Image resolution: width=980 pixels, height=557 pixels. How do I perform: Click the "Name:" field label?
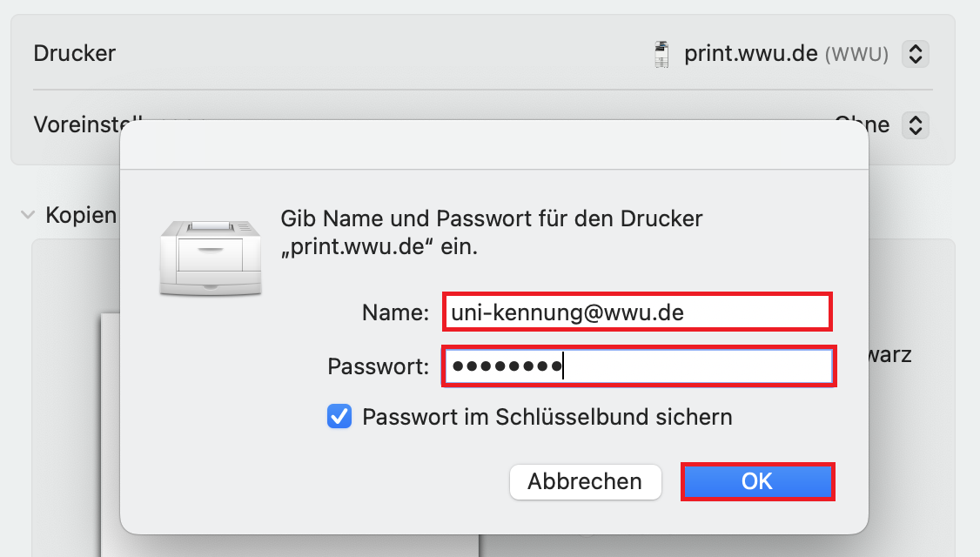click(x=396, y=313)
